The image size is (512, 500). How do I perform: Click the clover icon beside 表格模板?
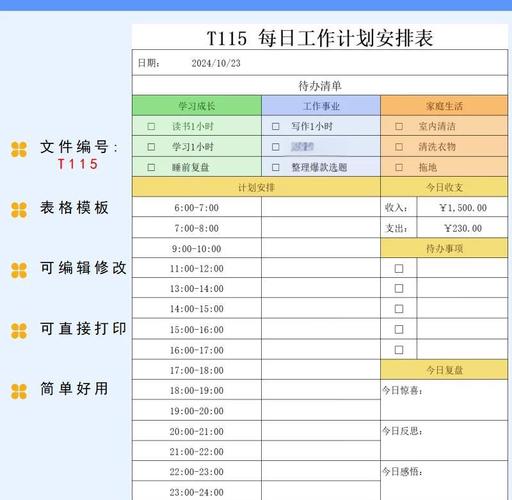coord(19,210)
